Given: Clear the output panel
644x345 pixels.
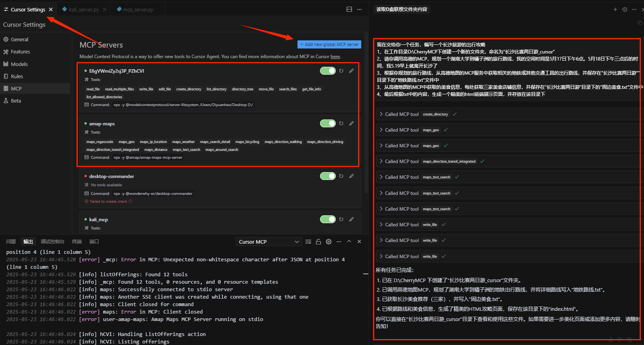Looking at the screenshot, I should coord(308,242).
